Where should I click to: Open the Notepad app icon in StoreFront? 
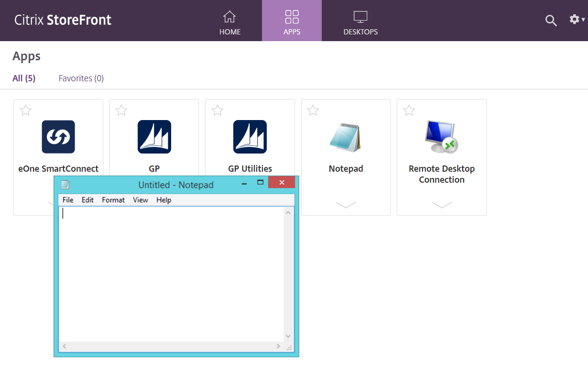tap(346, 137)
